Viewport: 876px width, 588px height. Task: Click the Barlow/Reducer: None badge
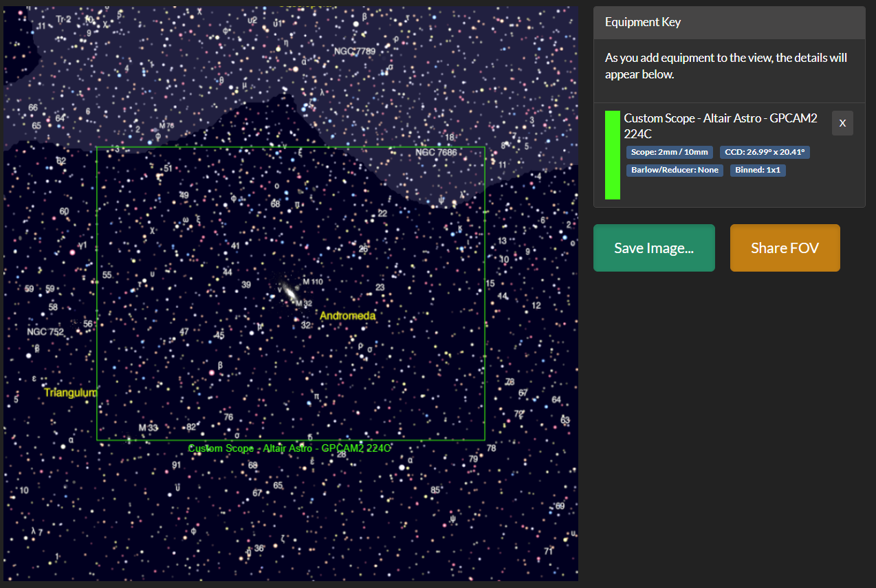pyautogui.click(x=675, y=170)
